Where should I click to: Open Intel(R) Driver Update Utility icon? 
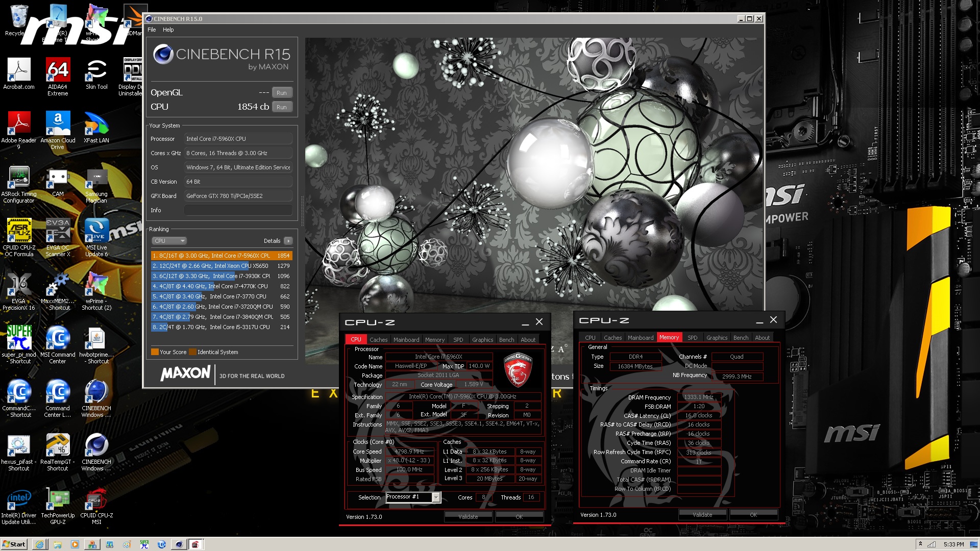(19, 506)
